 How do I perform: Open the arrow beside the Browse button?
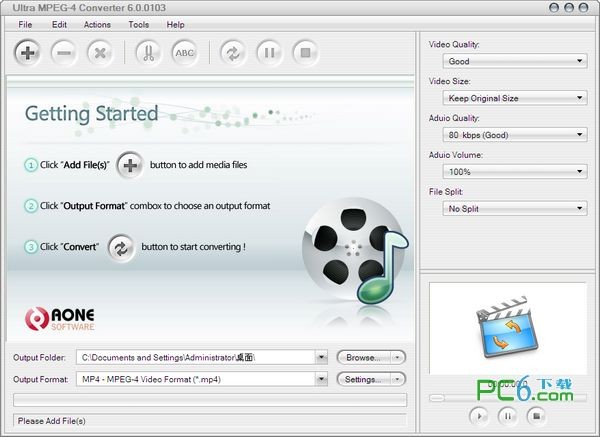point(398,357)
